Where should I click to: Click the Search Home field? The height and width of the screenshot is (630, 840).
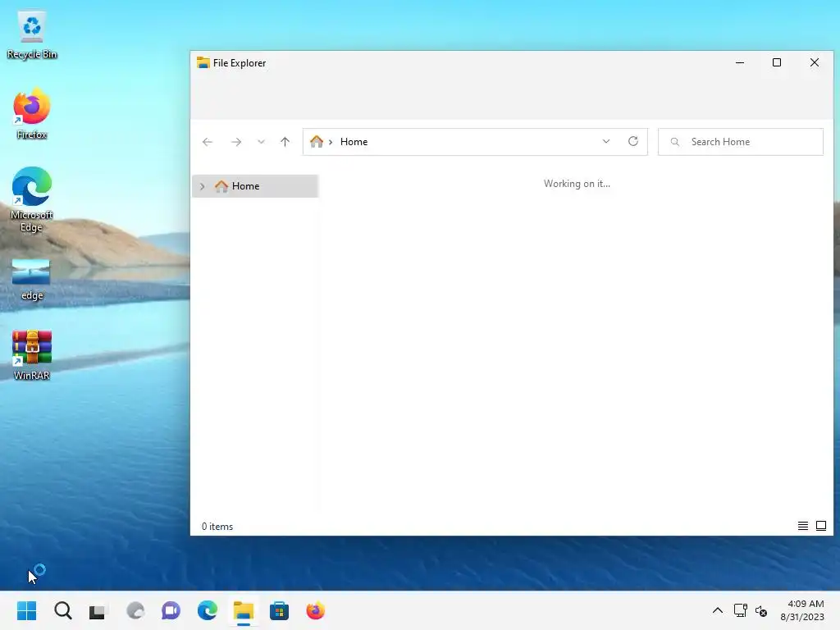(x=741, y=141)
